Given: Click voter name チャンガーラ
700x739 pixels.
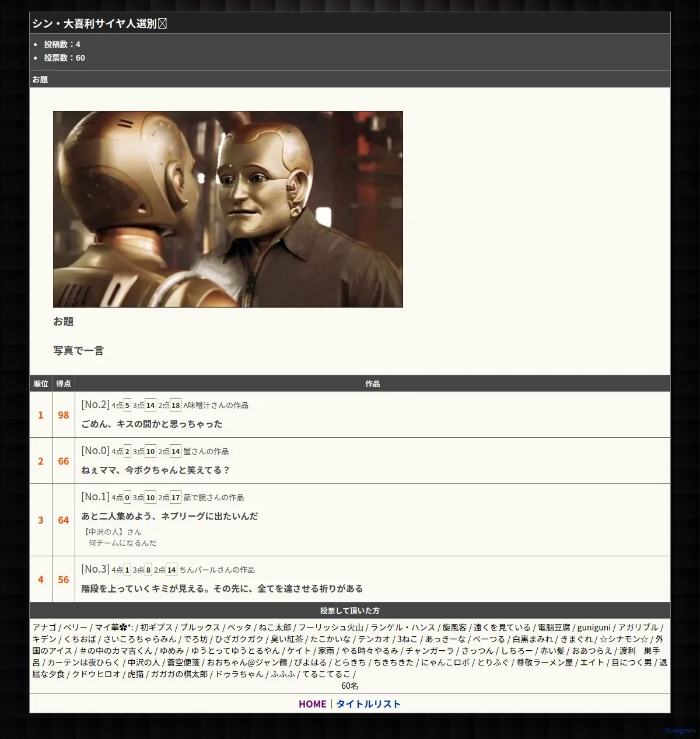Looking at the screenshot, I should 430,651.
